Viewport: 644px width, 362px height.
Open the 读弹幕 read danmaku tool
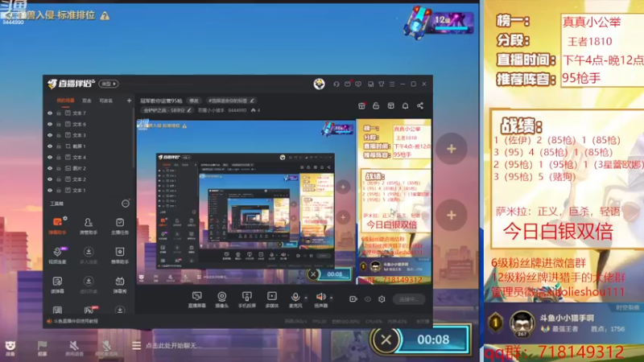(57, 285)
